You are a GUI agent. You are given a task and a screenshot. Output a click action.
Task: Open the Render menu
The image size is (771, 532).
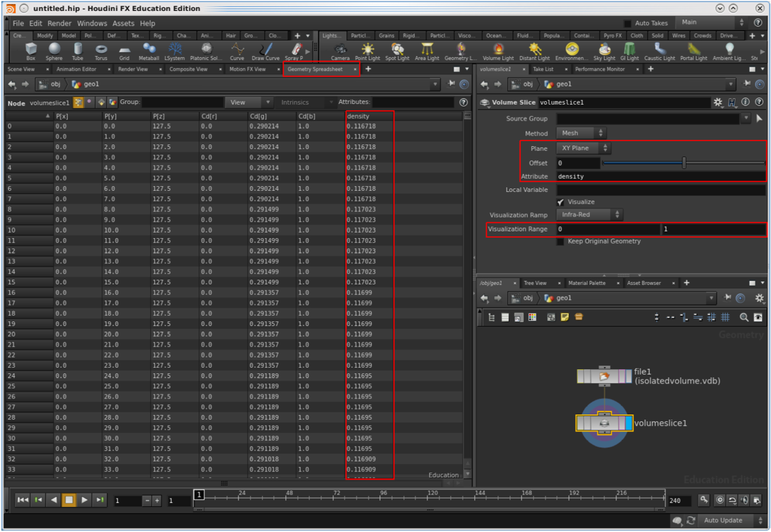click(x=59, y=24)
